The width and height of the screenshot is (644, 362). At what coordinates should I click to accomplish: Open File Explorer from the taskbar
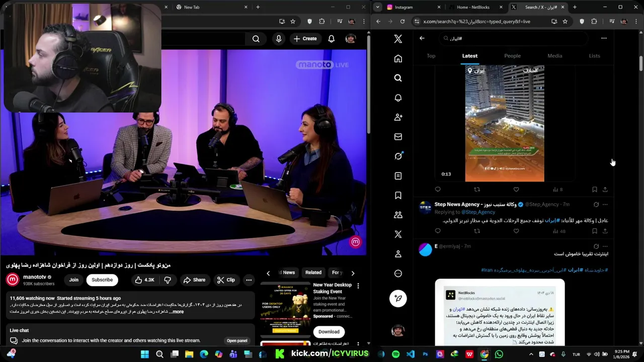click(189, 354)
